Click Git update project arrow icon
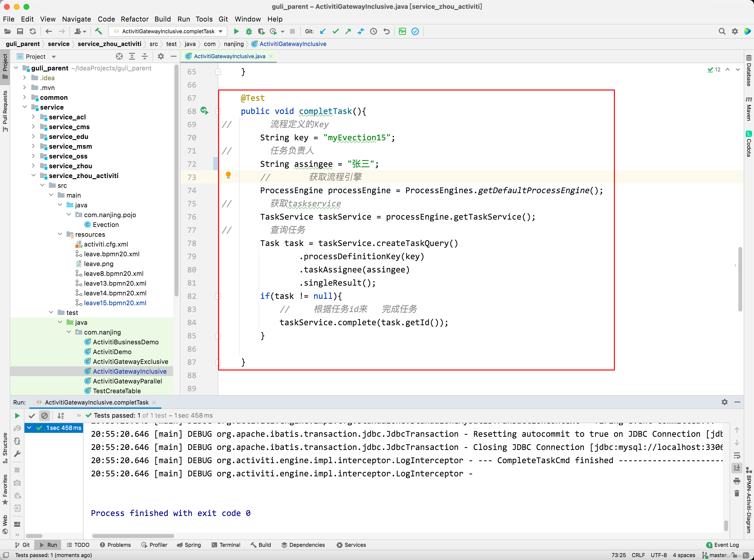 click(x=323, y=32)
